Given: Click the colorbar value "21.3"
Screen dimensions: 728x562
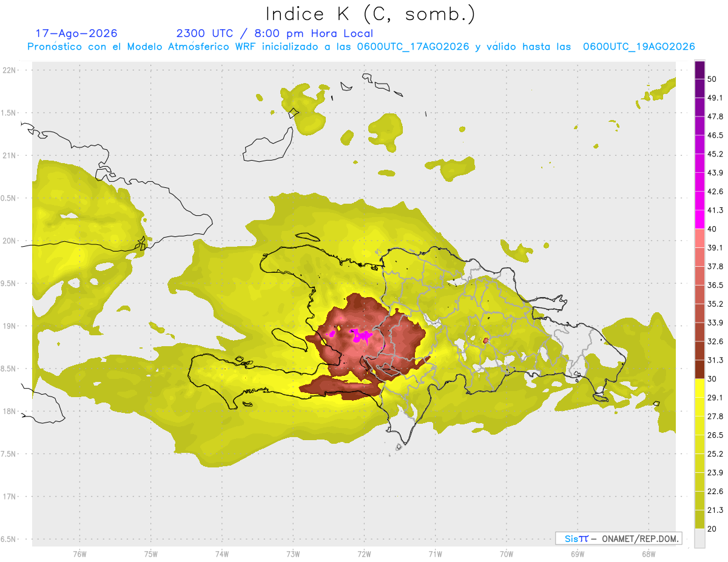Looking at the screenshot, I should point(715,510).
